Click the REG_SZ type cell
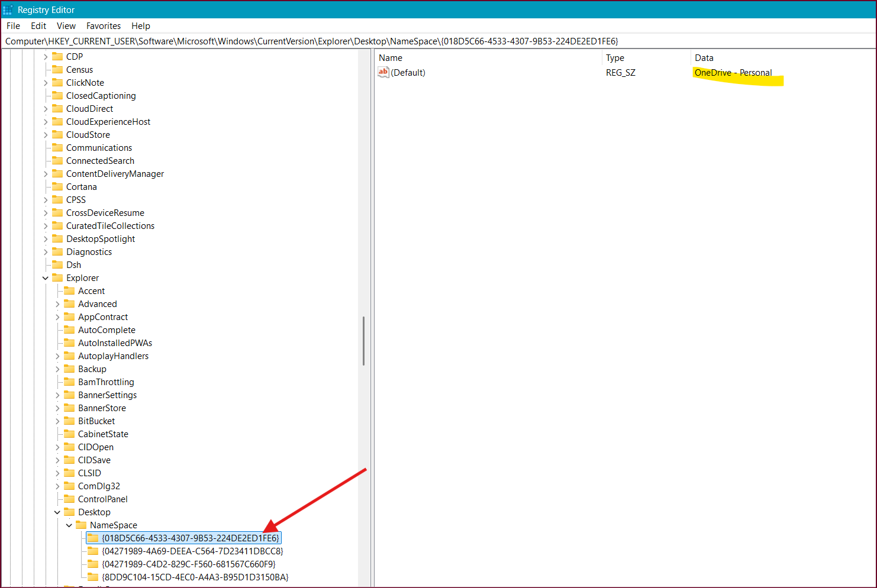 (621, 73)
